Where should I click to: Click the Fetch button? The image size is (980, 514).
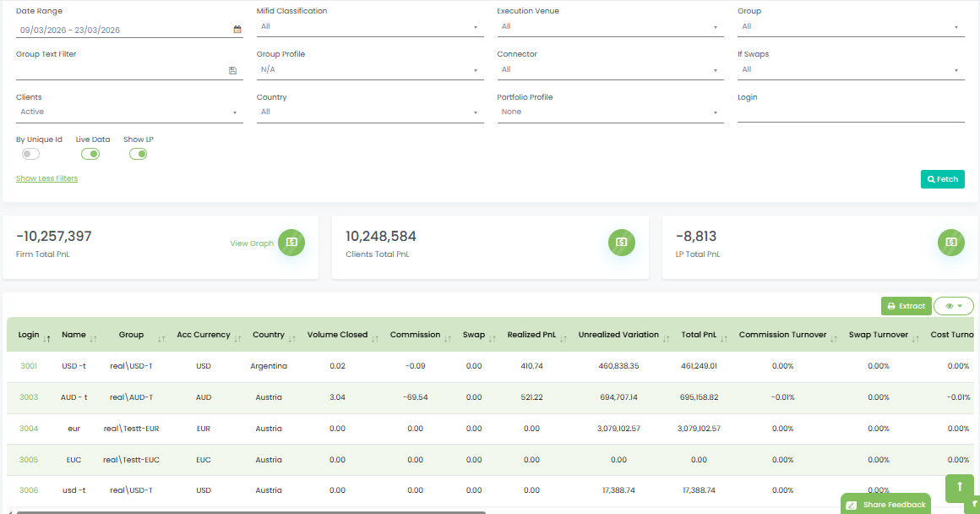[x=942, y=179]
